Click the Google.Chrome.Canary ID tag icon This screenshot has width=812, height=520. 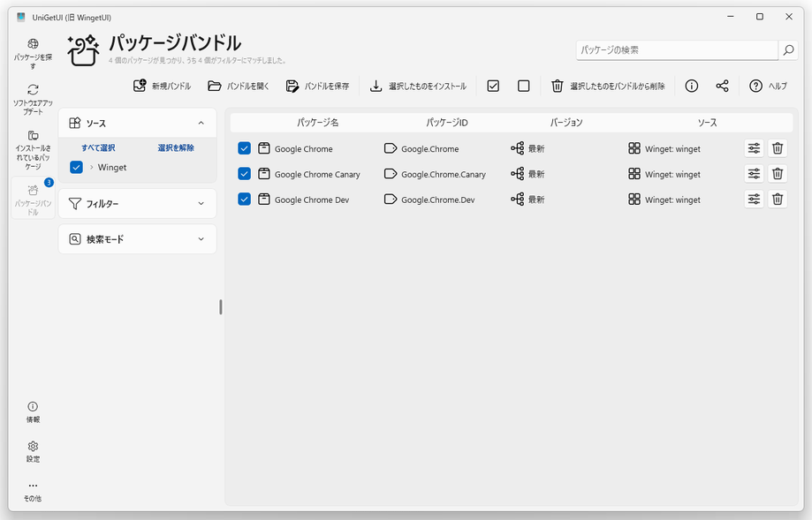[x=391, y=174]
